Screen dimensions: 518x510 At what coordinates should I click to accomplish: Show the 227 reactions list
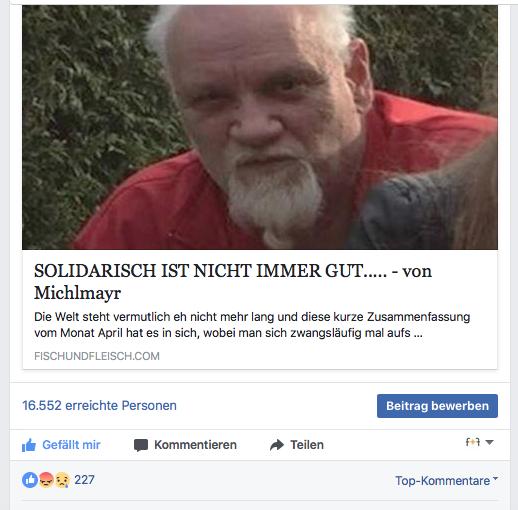pyautogui.click(x=84, y=480)
